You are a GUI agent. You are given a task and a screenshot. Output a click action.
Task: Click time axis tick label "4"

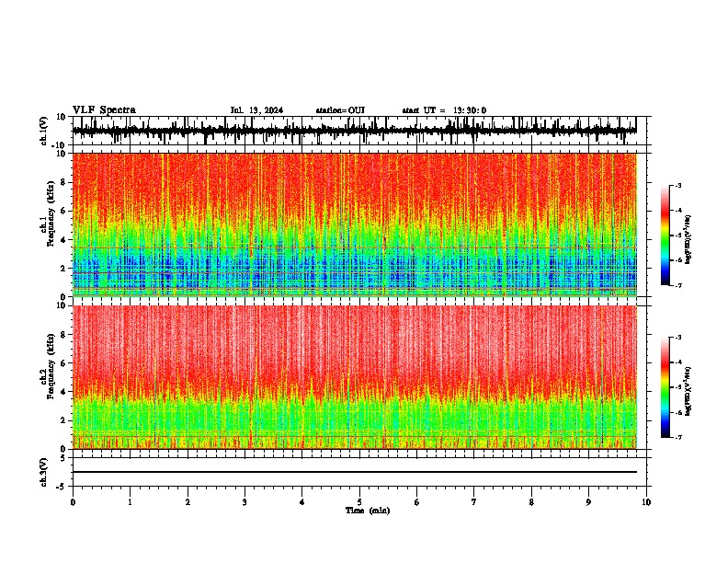(302, 502)
